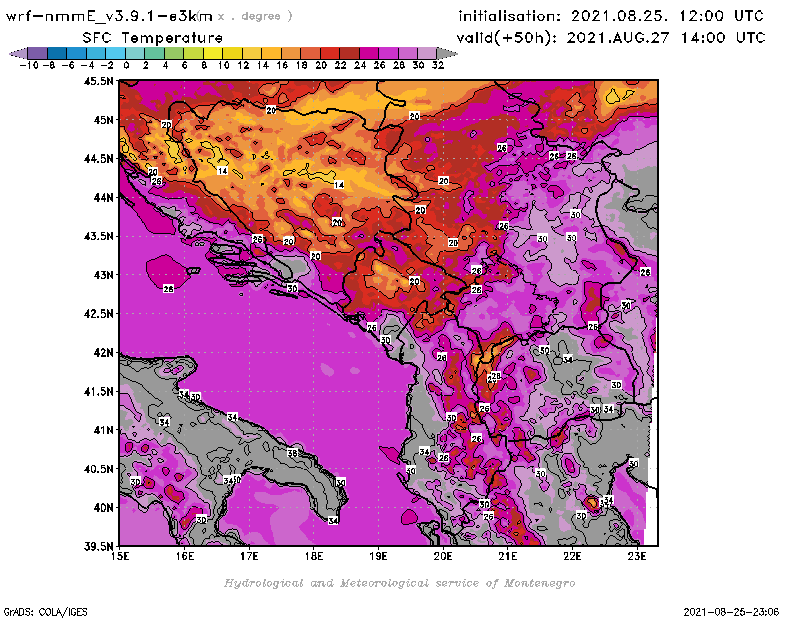
Task: Click the 45N latitude label
Action: point(103,120)
